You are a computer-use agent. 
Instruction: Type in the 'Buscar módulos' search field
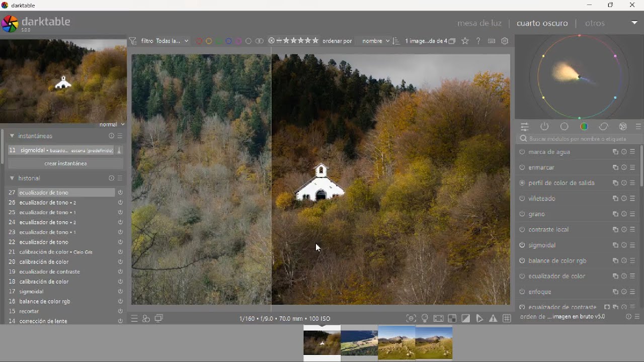click(x=579, y=139)
